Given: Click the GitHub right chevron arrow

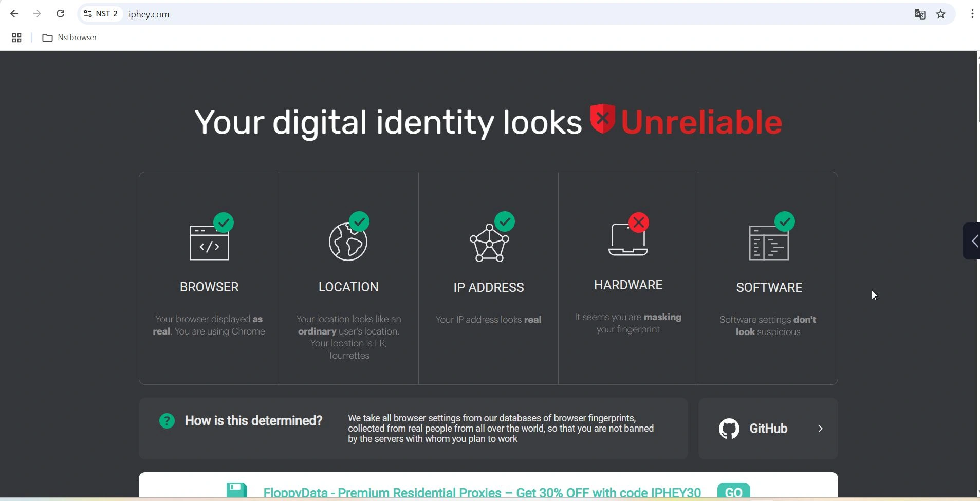Looking at the screenshot, I should pos(821,429).
